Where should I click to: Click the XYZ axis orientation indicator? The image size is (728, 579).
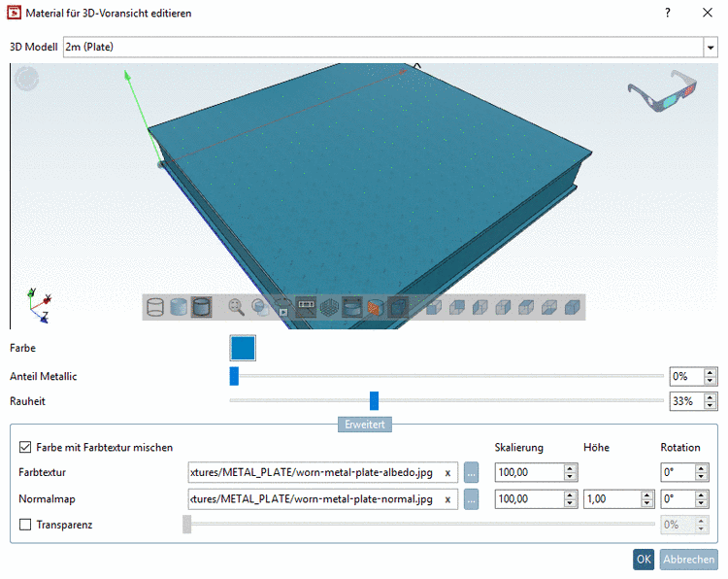click(x=39, y=305)
